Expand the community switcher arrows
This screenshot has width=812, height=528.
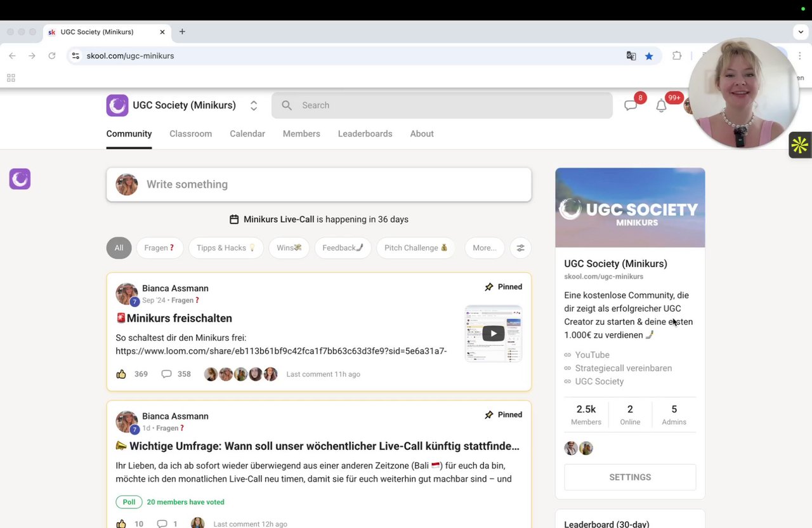tap(254, 105)
